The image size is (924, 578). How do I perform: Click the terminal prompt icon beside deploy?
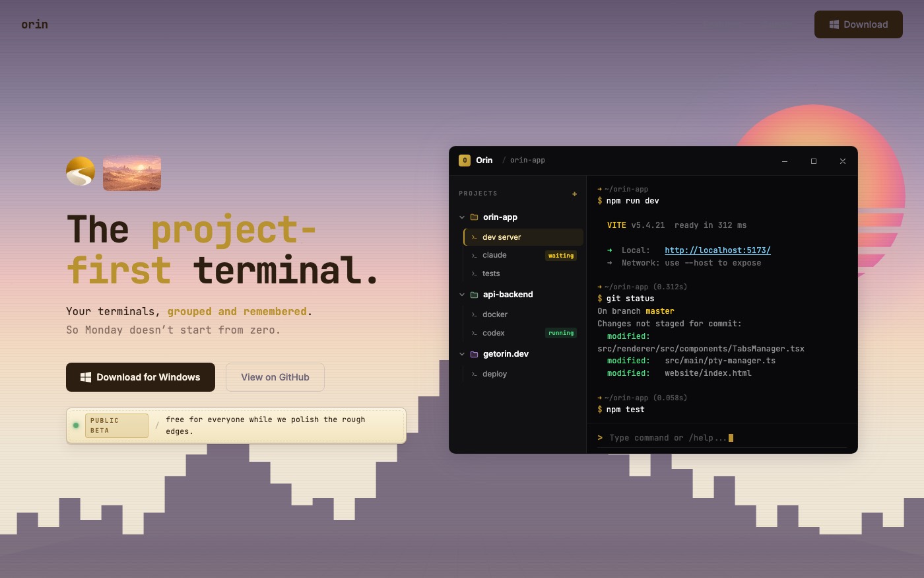tap(474, 374)
